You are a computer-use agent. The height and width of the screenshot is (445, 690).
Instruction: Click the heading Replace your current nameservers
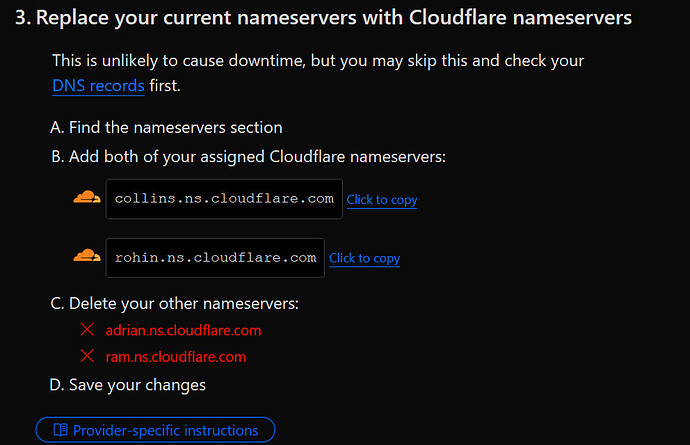click(323, 18)
